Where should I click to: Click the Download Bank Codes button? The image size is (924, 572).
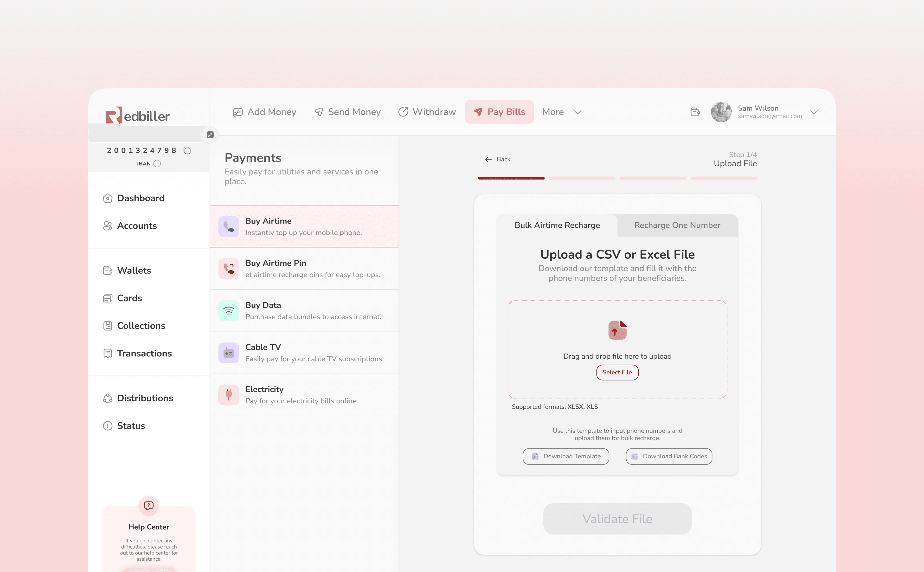coord(669,456)
